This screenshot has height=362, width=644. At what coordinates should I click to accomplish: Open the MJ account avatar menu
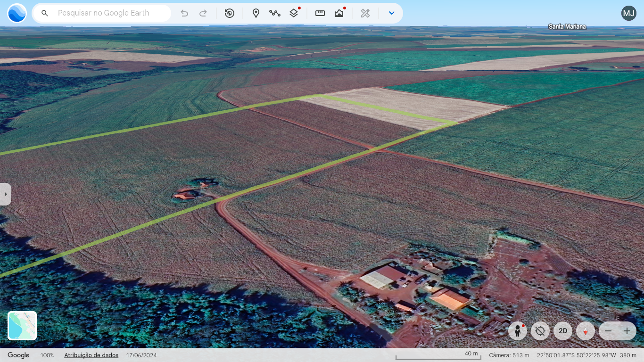pos(629,13)
